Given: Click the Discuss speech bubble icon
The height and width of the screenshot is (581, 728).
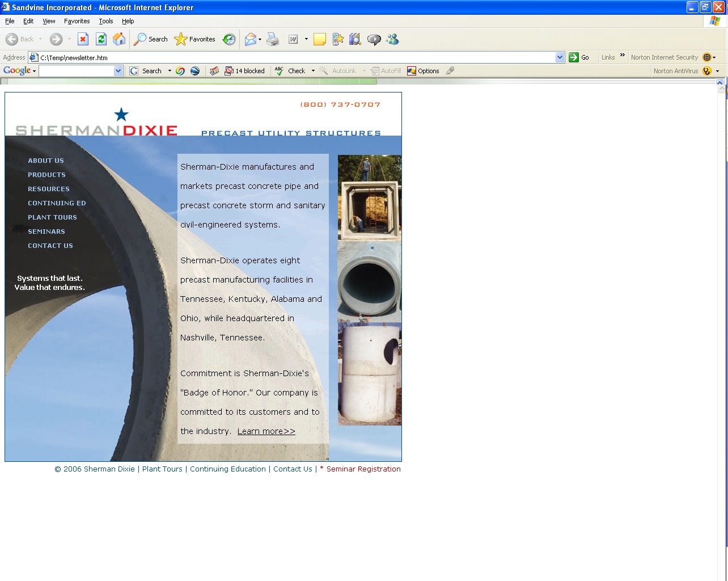Looking at the screenshot, I should pos(374,39).
